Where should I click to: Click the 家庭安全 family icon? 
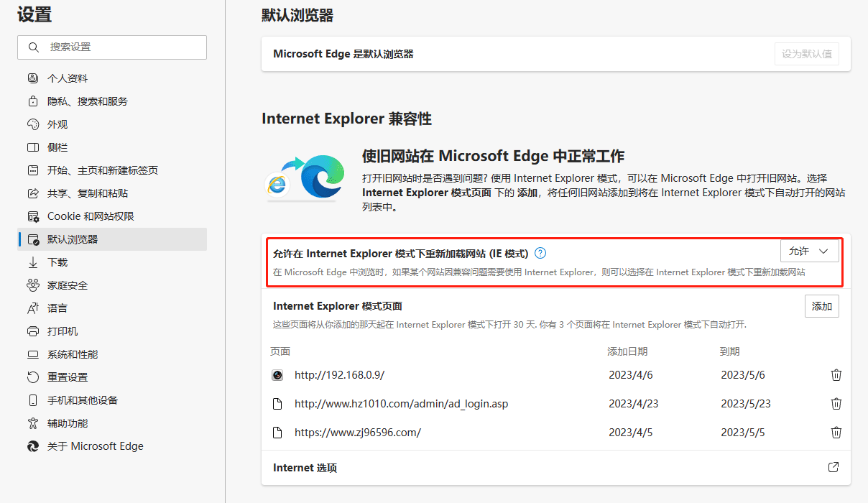click(x=32, y=285)
